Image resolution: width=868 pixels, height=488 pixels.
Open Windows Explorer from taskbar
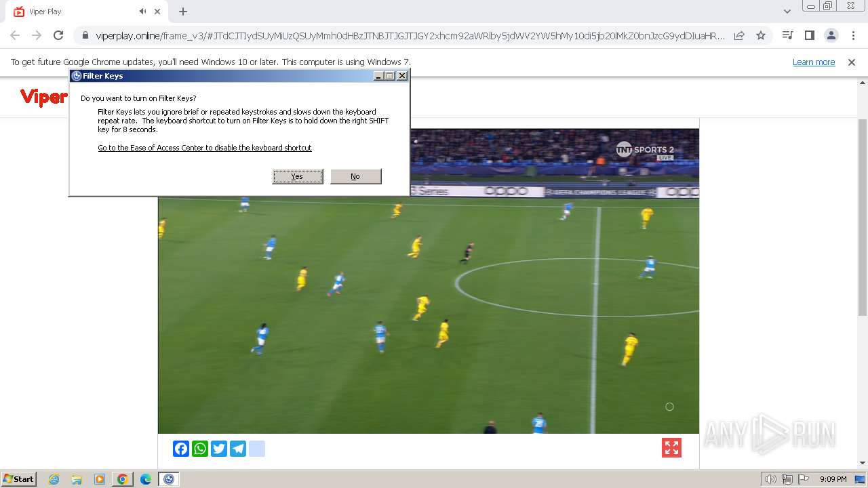click(77, 479)
